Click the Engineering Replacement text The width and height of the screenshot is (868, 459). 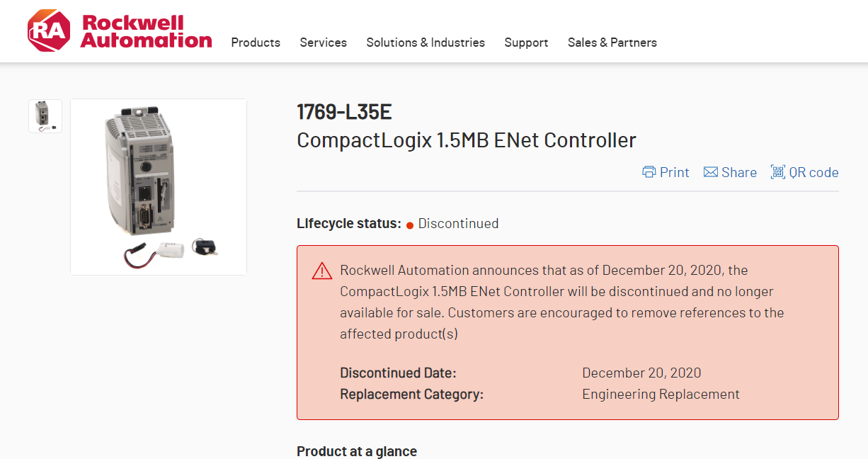click(661, 394)
